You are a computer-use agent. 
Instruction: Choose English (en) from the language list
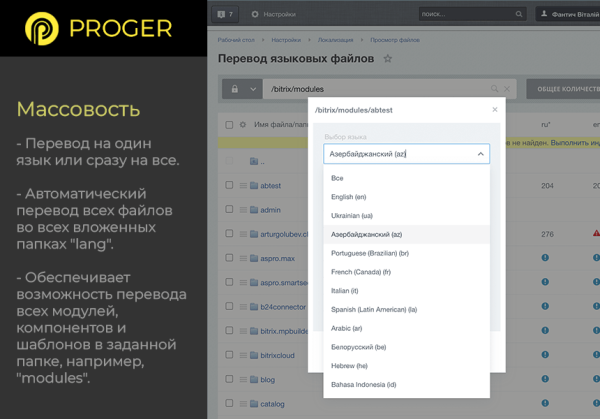(x=349, y=197)
